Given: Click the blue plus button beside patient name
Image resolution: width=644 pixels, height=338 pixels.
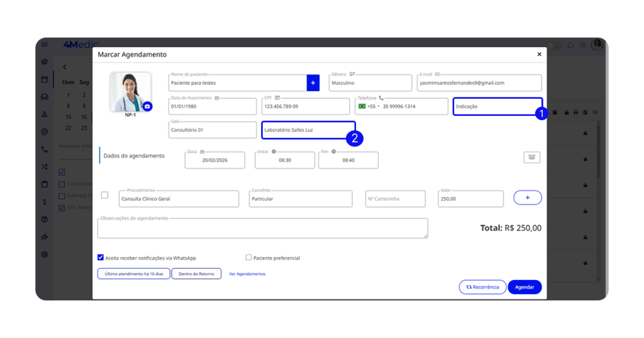Looking at the screenshot, I should click(x=313, y=83).
